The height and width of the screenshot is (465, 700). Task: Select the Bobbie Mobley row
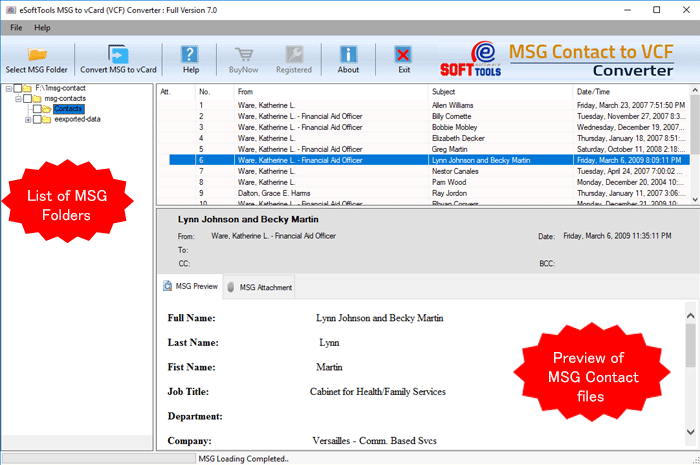pos(423,127)
